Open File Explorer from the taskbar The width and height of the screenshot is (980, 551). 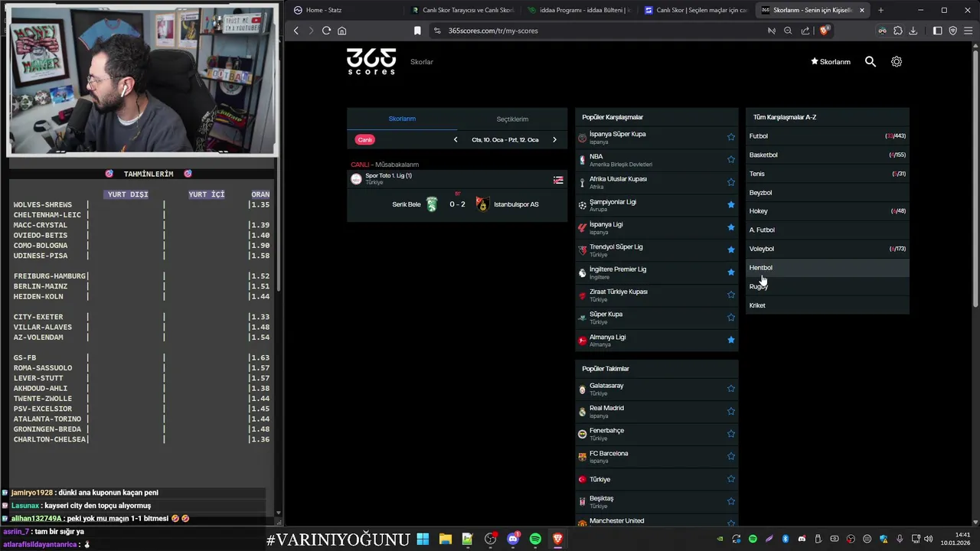445,540
